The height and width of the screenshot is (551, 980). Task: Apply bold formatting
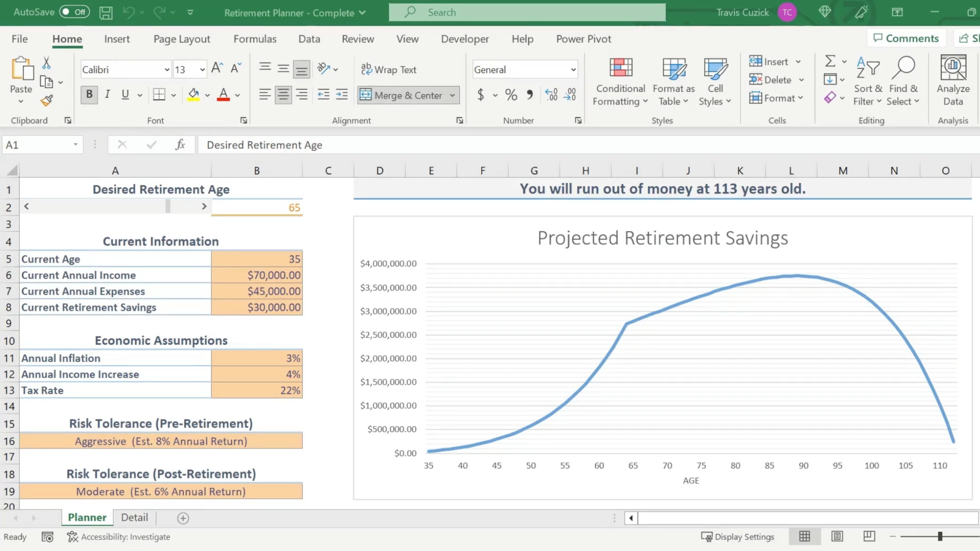pyautogui.click(x=89, y=94)
